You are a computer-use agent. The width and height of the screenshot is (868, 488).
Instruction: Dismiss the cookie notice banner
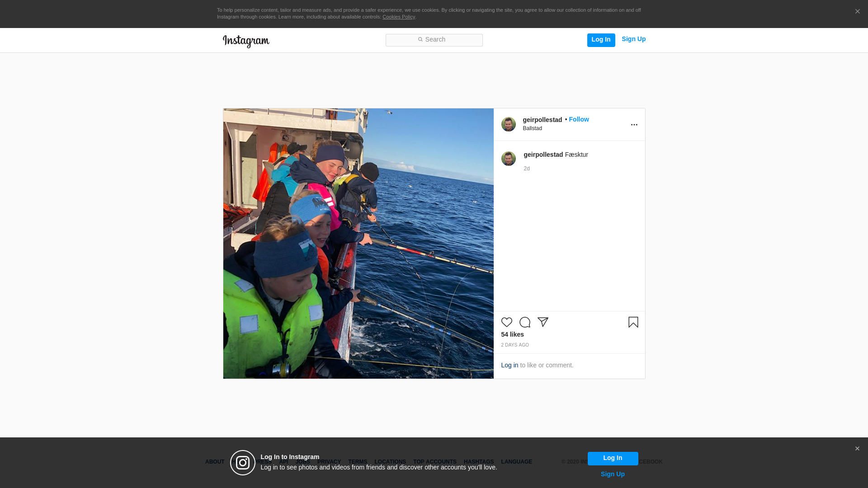pyautogui.click(x=857, y=12)
